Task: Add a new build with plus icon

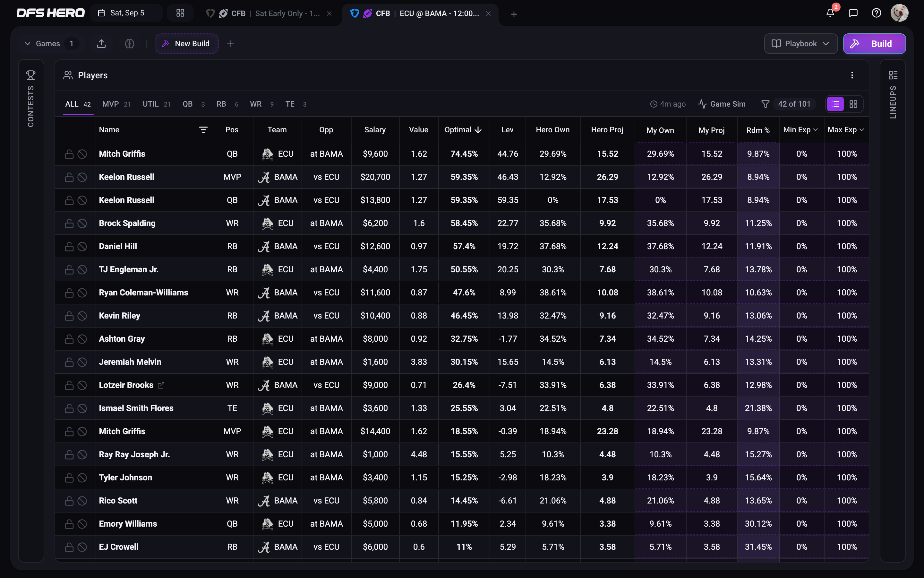Action: [230, 44]
